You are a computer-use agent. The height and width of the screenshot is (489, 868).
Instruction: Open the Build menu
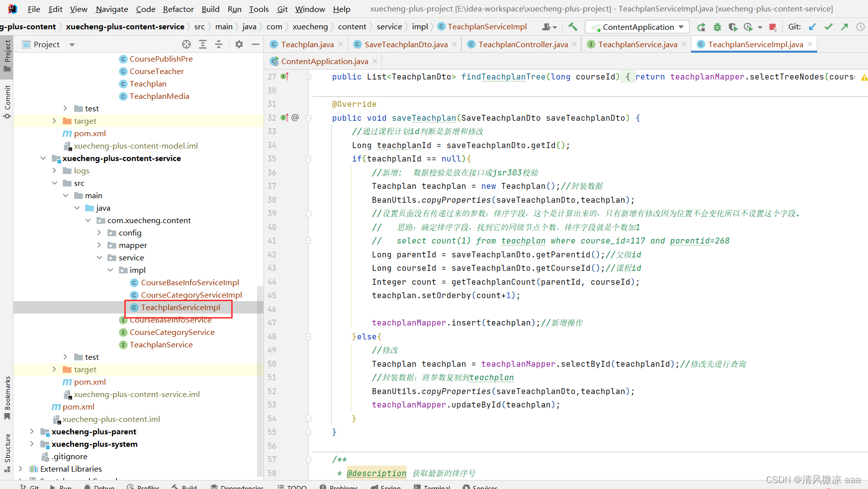[210, 9]
